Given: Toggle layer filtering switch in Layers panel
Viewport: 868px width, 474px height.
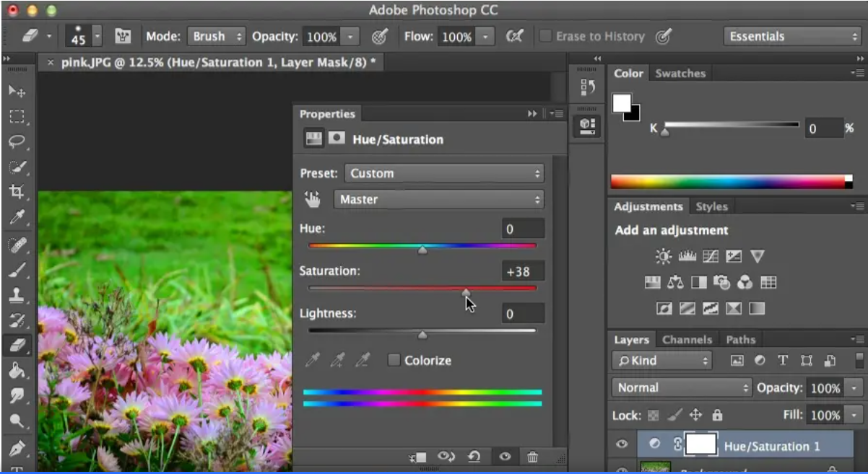Looking at the screenshot, I should pos(859,360).
